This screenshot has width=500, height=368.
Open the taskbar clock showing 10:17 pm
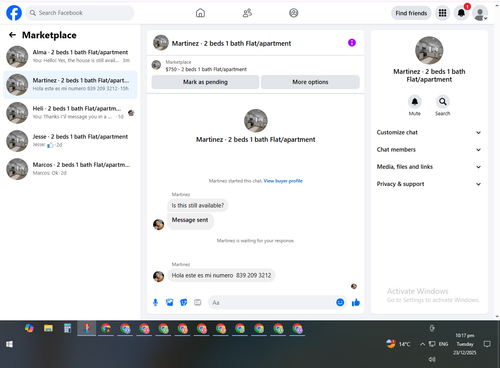click(465, 344)
